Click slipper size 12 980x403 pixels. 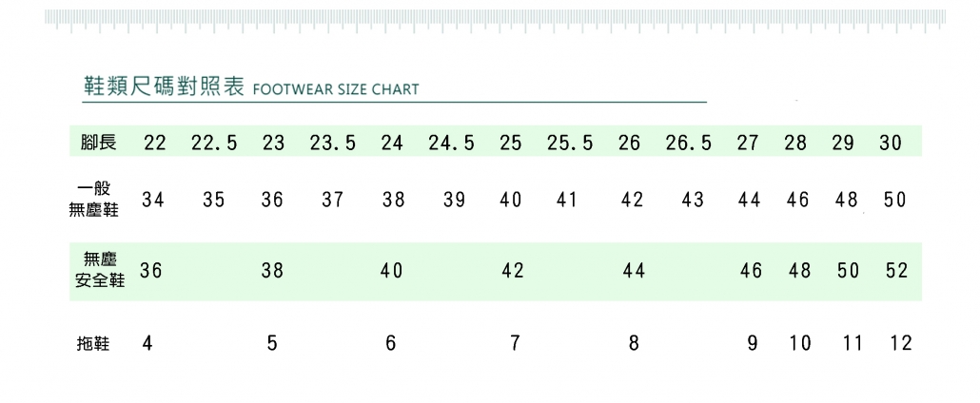pos(900,344)
